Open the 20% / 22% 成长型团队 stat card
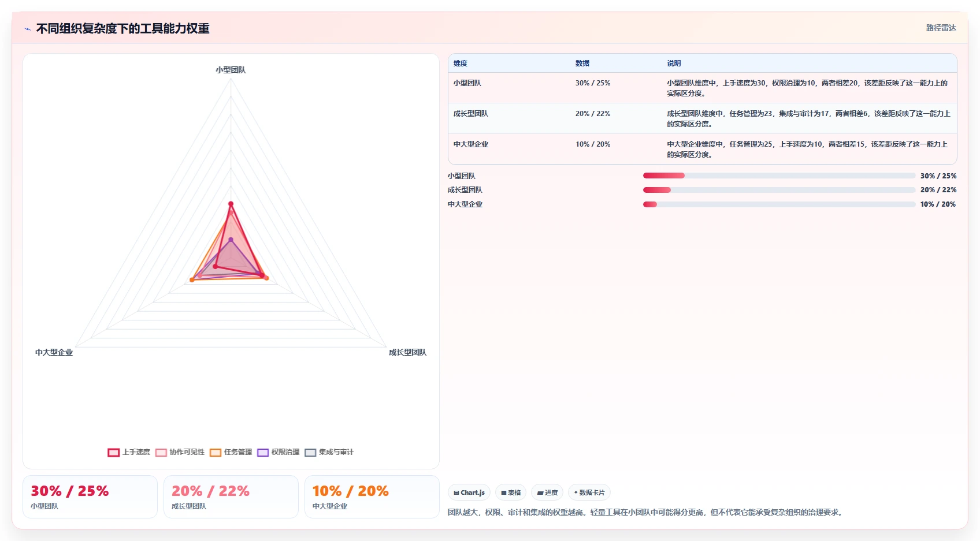 tap(231, 497)
